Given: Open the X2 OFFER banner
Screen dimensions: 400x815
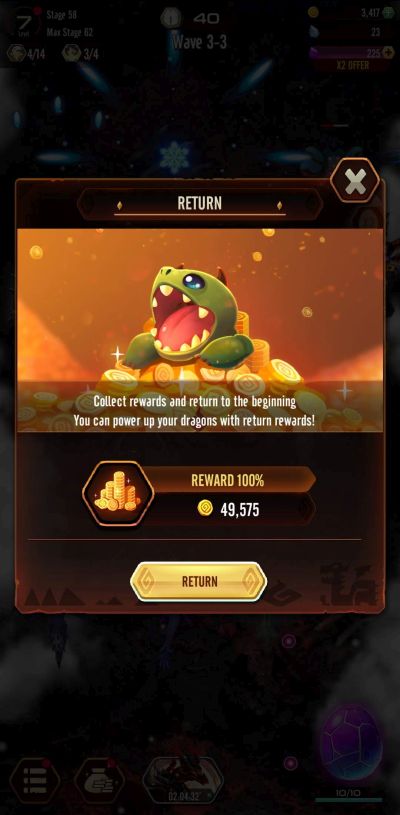Looking at the screenshot, I should (352, 65).
